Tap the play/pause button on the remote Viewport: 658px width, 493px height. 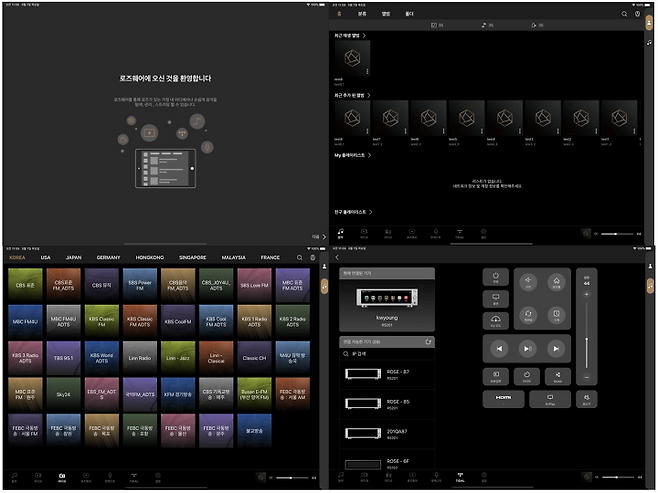click(x=527, y=348)
